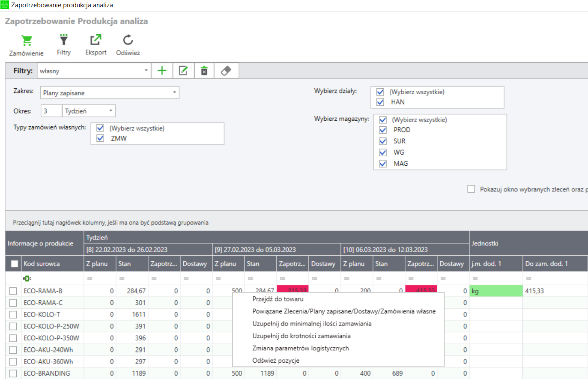Click the Zamówienie shopping cart icon

tap(27, 41)
